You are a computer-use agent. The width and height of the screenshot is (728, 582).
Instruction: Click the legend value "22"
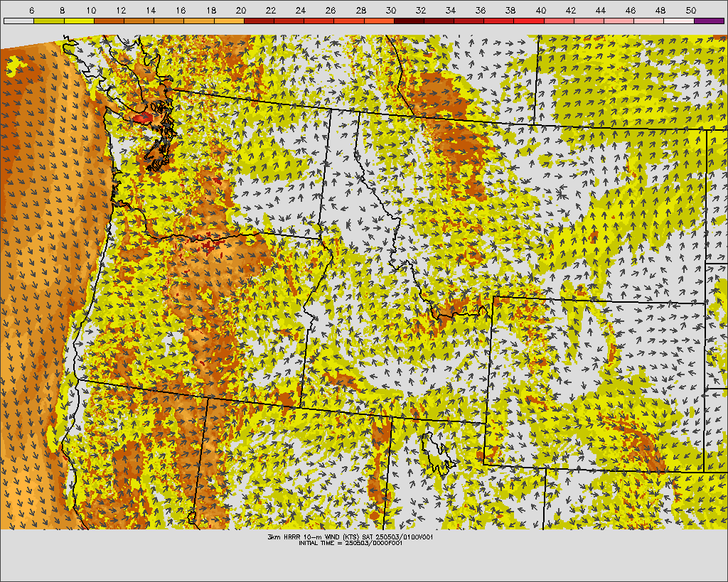[271, 11]
